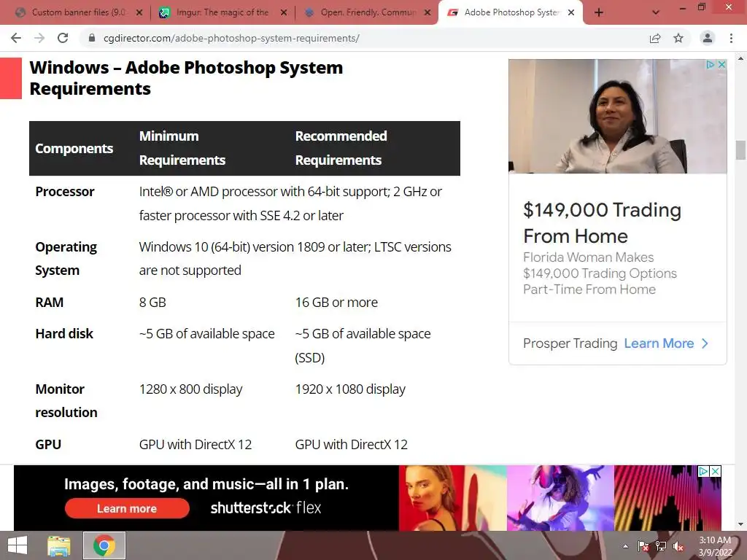747x560 pixels.
Task: Click the Chrome taskbar icon
Action: tap(104, 545)
